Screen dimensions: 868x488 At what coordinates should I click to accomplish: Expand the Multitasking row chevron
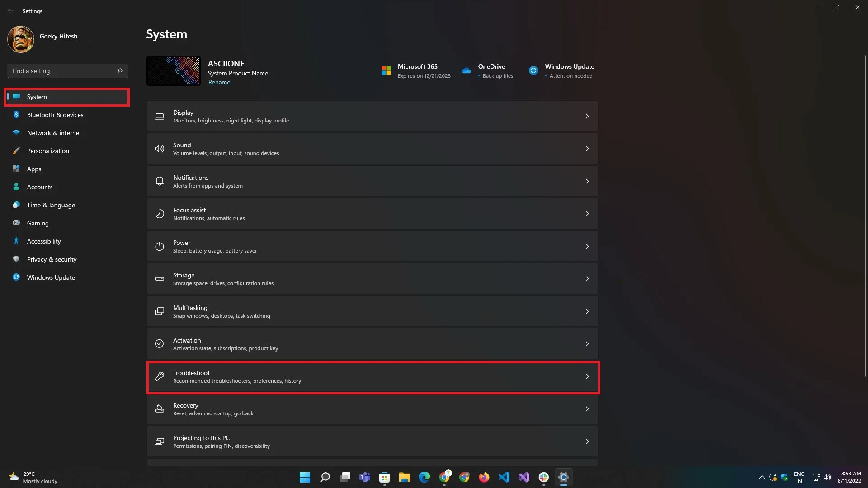click(587, 311)
